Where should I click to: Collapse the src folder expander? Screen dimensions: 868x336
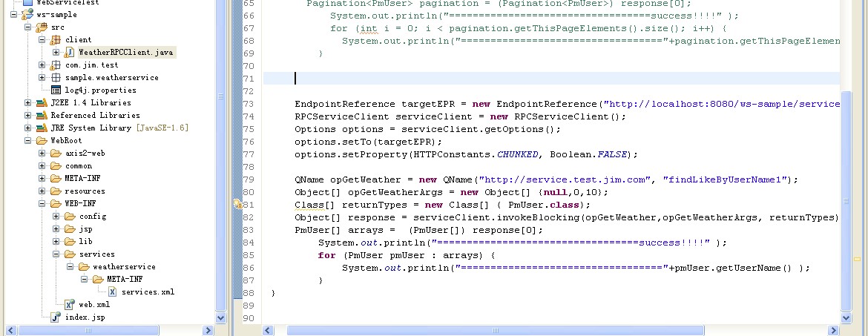click(27, 27)
